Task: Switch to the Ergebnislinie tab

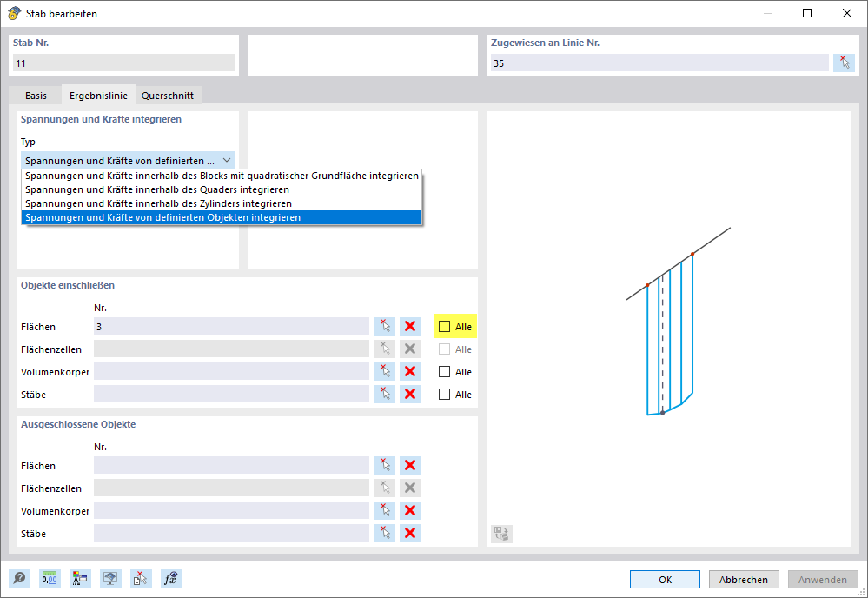Action: tap(98, 96)
